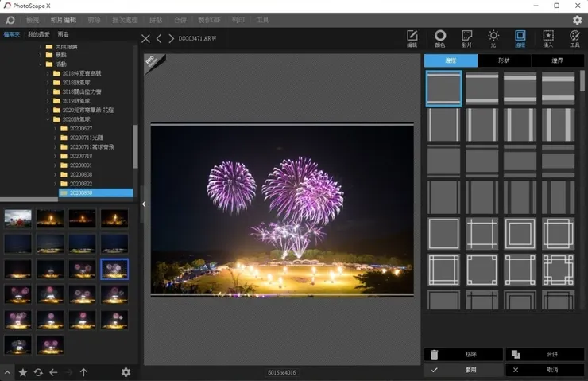Go to the next photo arrow
This screenshot has width=588, height=381.
click(x=171, y=38)
